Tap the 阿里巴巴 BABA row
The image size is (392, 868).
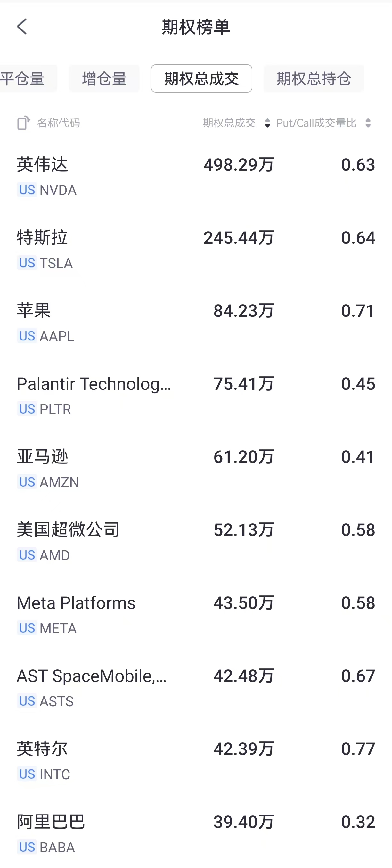tap(195, 834)
